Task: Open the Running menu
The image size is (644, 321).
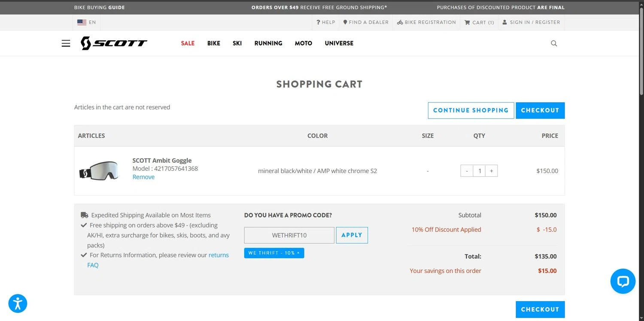Action: pos(268,43)
